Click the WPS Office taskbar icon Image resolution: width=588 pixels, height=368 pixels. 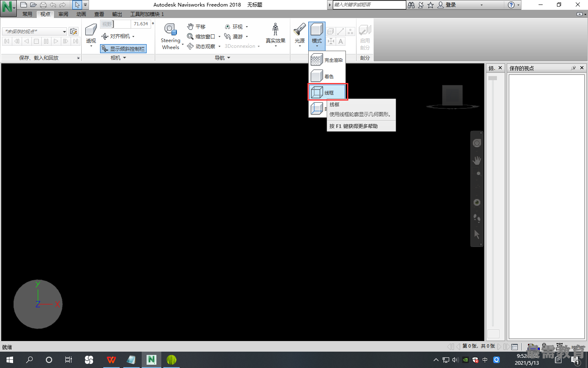(x=111, y=360)
